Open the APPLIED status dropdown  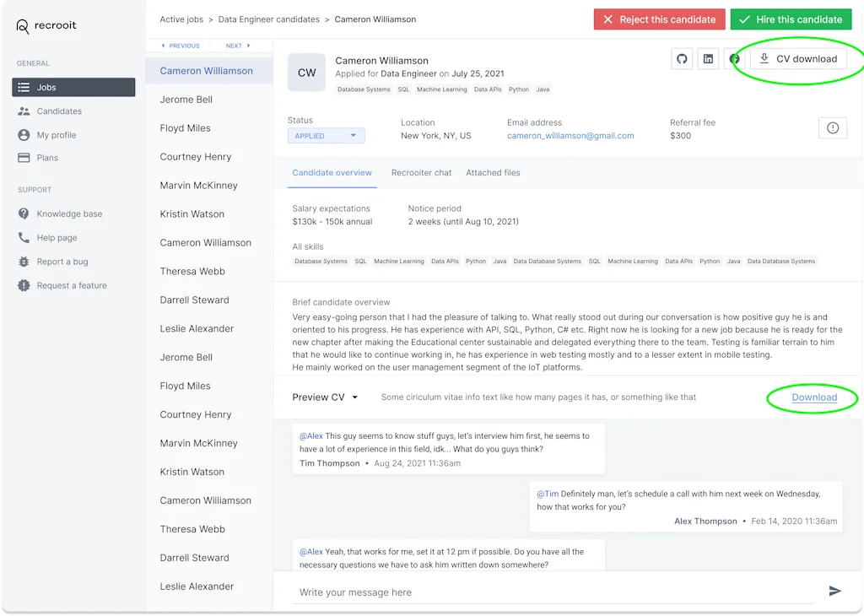point(326,135)
